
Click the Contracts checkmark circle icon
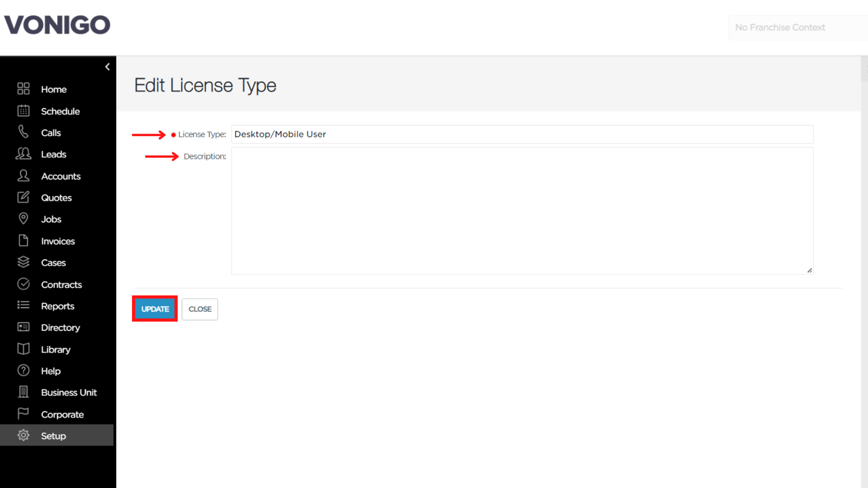click(x=24, y=284)
